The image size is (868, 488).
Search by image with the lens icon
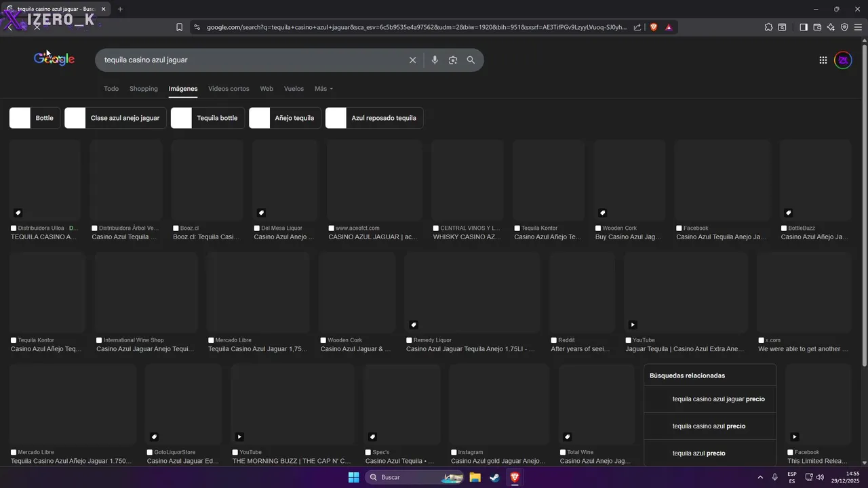453,60
